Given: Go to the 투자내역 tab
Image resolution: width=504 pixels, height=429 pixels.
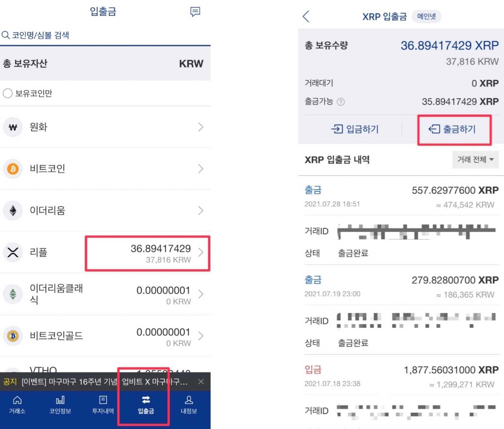Looking at the screenshot, I should coord(103,405).
